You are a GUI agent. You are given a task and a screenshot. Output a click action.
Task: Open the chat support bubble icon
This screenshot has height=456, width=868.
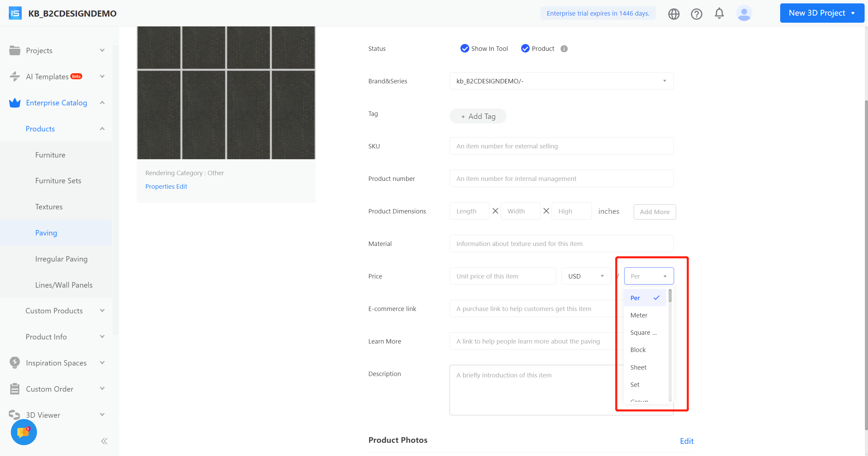24,432
